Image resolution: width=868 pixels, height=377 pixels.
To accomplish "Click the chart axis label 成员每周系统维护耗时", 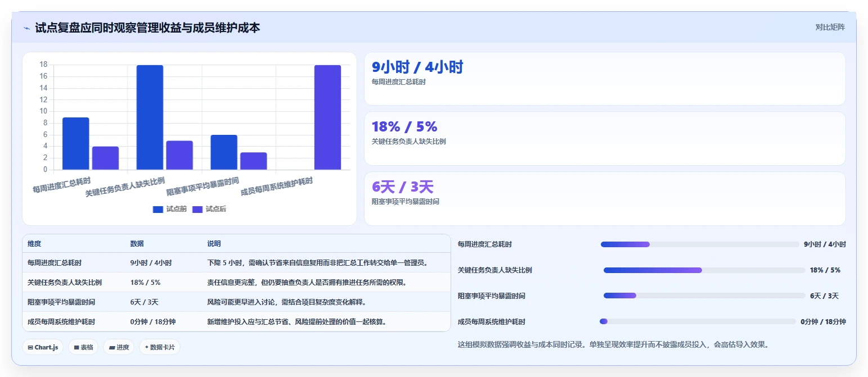I will tap(276, 187).
